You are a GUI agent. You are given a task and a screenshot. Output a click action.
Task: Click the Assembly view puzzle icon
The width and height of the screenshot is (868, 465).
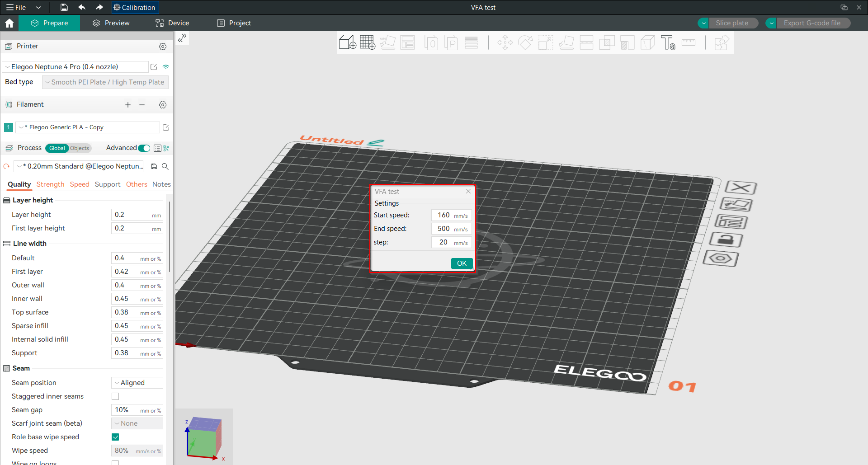pos(722,42)
